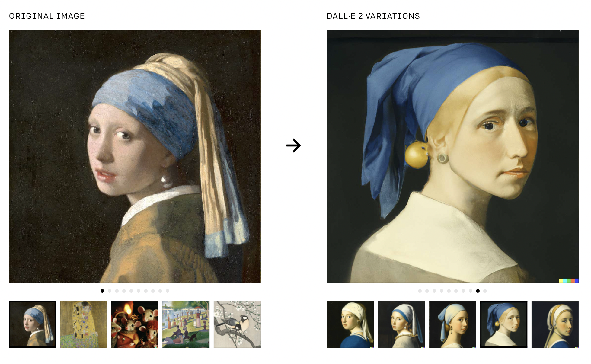Open third variation with dangling earring
Screen dimensions: 591x364
tap(452, 324)
